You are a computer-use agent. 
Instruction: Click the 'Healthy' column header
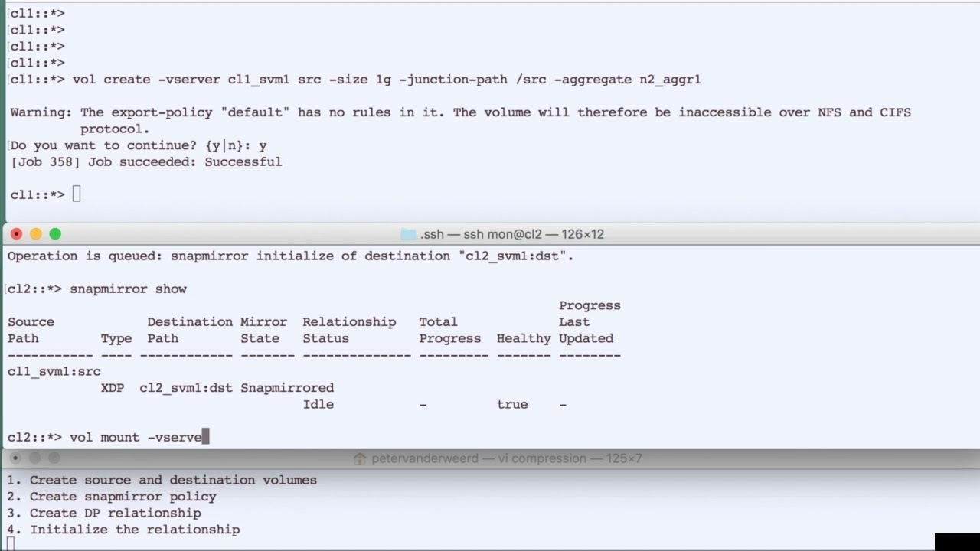pyautogui.click(x=524, y=338)
